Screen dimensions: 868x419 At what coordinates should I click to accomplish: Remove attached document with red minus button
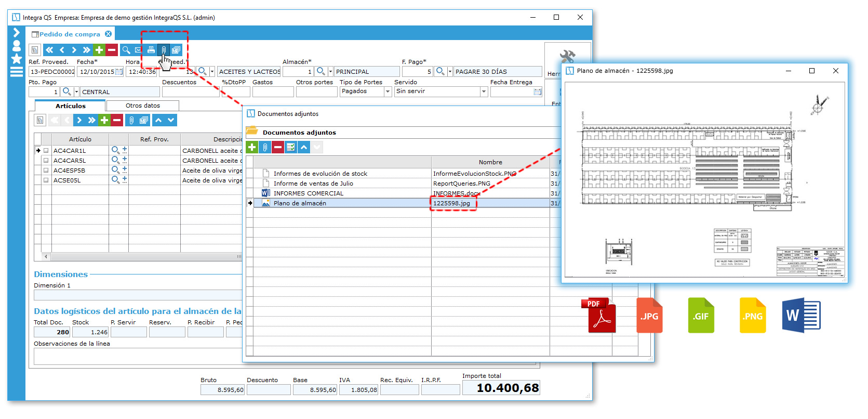278,147
